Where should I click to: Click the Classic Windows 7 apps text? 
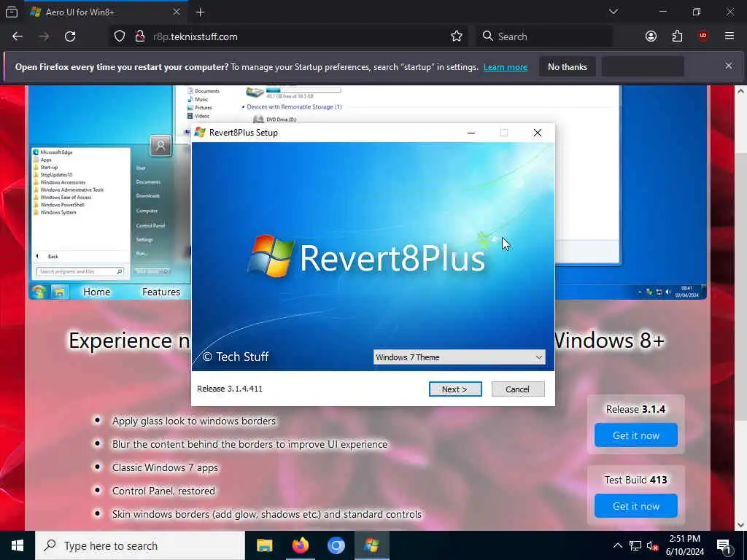(x=165, y=467)
